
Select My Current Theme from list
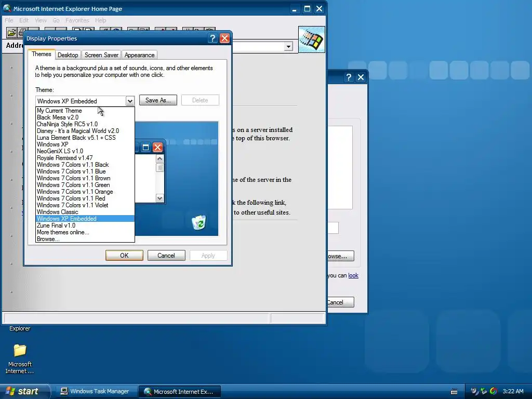[85, 111]
